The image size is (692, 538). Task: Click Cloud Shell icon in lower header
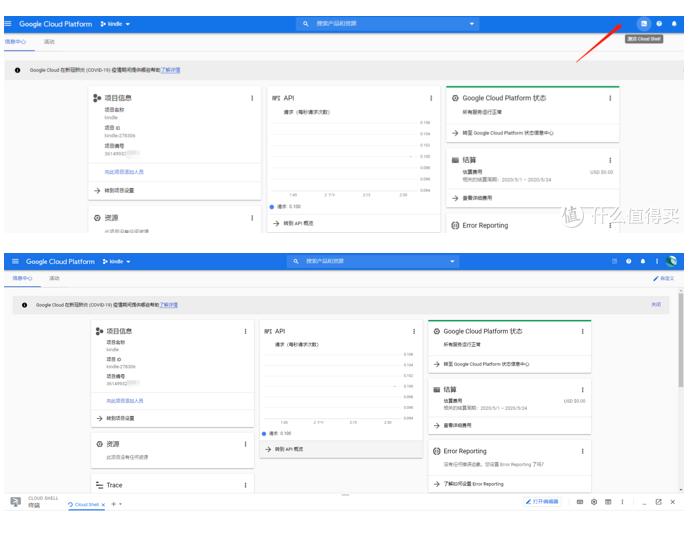614,261
